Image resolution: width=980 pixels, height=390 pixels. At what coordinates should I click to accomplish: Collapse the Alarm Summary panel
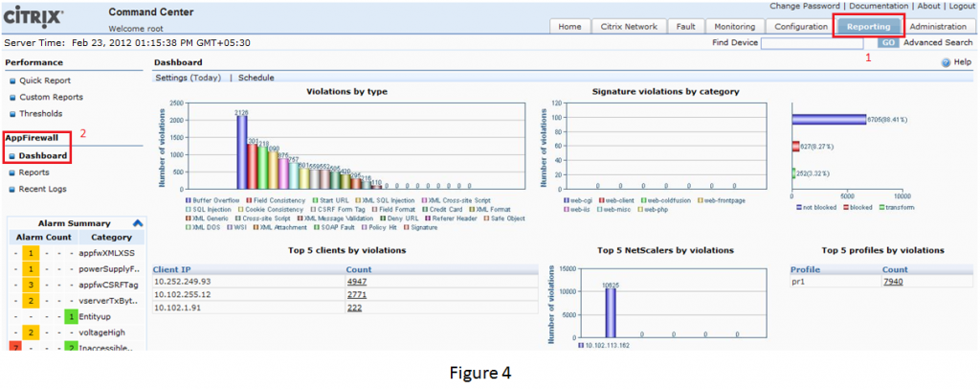(137, 223)
